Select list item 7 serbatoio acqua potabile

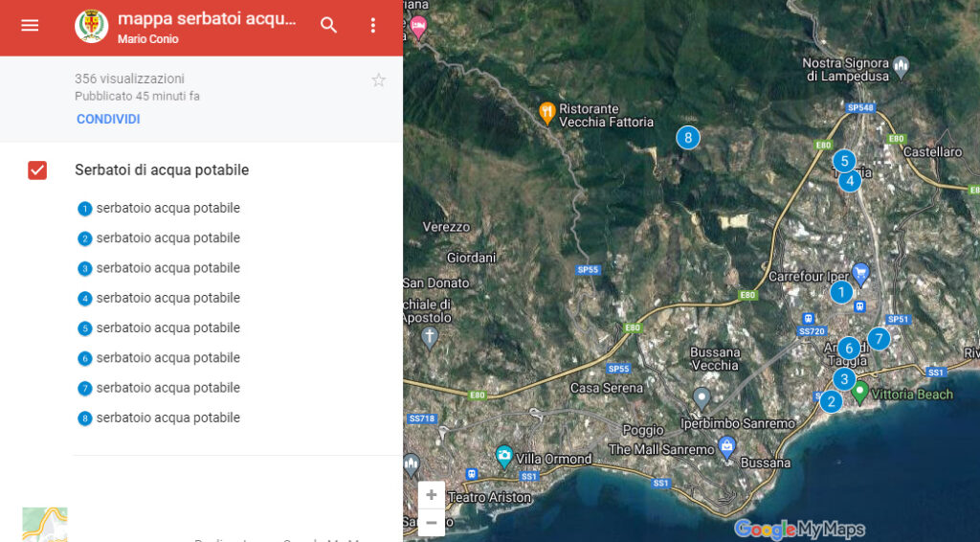click(x=159, y=388)
